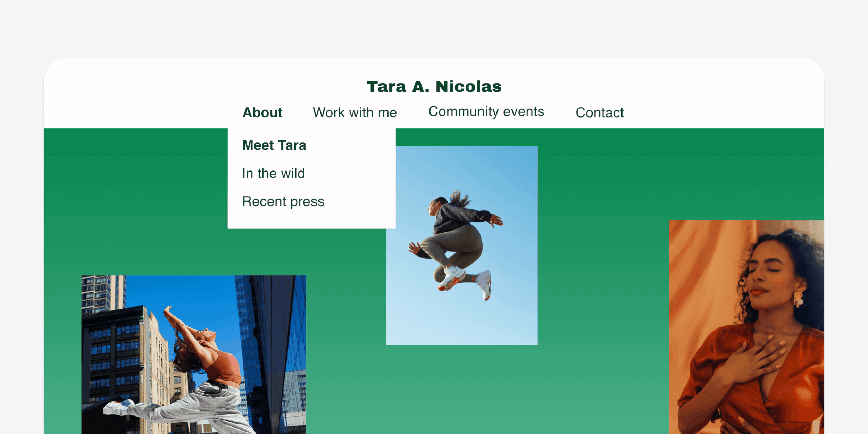Click the Contact navigation link
Viewport: 868px width, 434px height.
point(600,112)
